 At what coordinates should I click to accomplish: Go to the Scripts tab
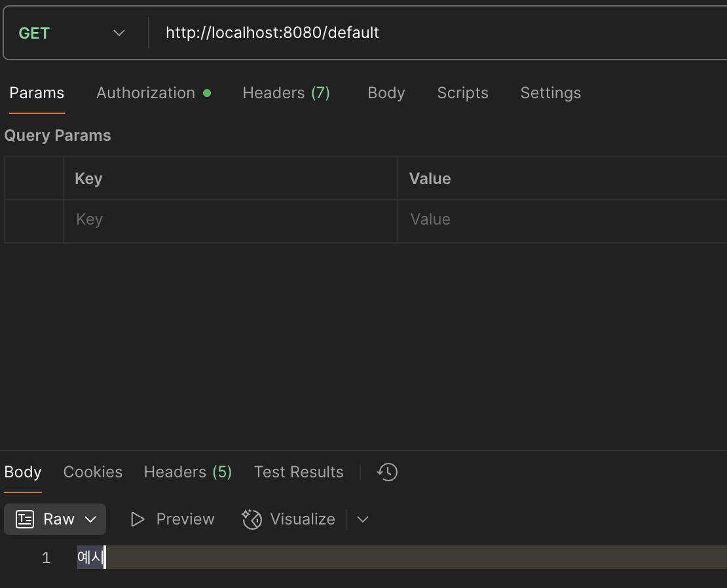(x=462, y=93)
